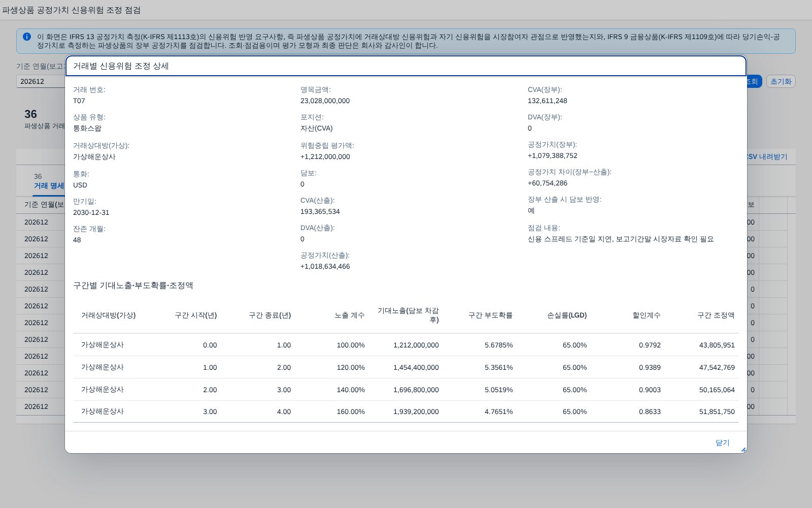This screenshot has width=812, height=508.
Task: Select the 가상해운상사 row starting at 2.00
Action: point(406,390)
